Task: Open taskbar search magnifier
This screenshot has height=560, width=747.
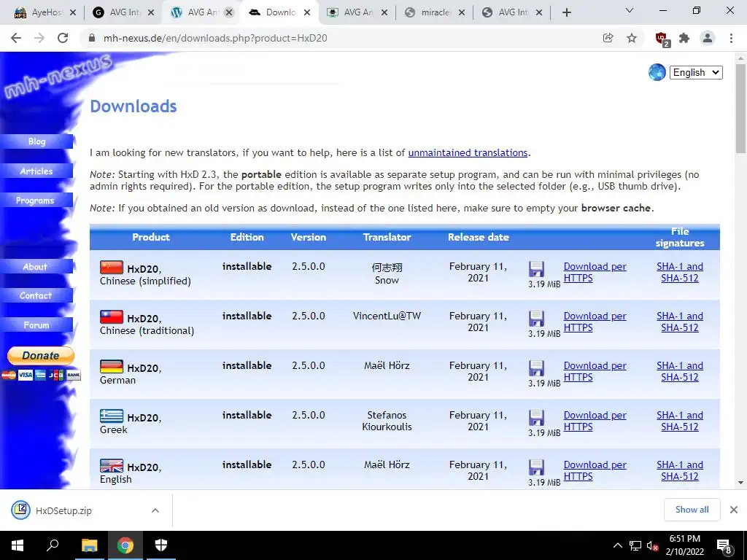Action: 53,545
